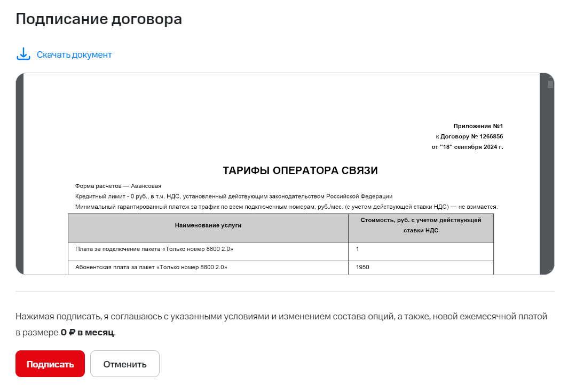
Task: Click the subscription fee value "1950" cell
Action: tap(362, 267)
